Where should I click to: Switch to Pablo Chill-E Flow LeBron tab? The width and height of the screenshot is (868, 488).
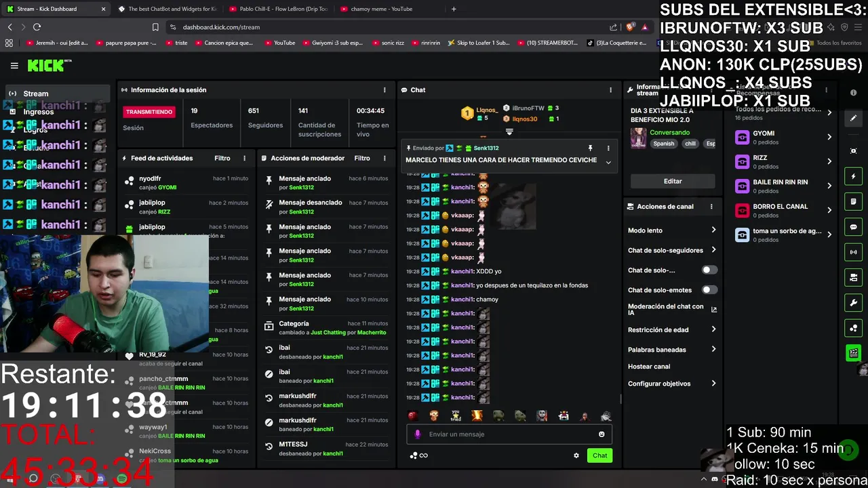(x=279, y=9)
